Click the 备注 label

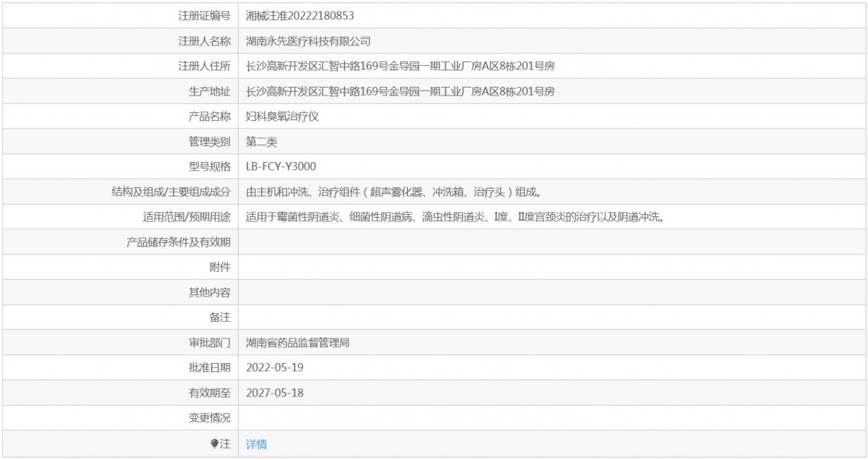[220, 318]
